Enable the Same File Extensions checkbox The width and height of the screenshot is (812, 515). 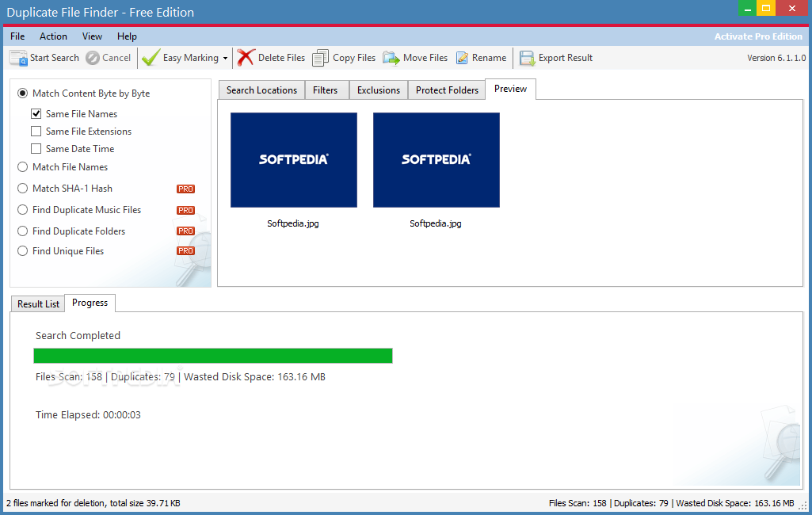(x=36, y=131)
